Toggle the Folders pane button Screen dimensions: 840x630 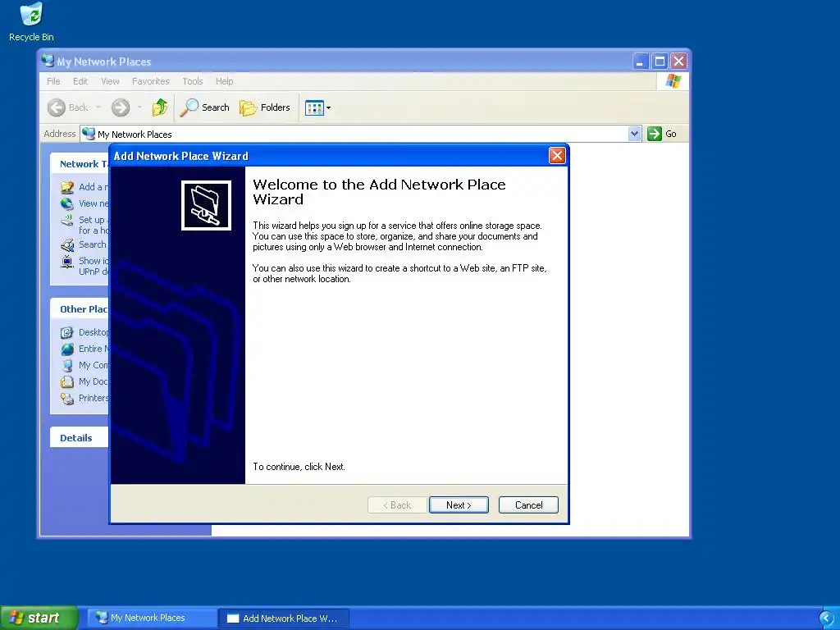pos(265,107)
